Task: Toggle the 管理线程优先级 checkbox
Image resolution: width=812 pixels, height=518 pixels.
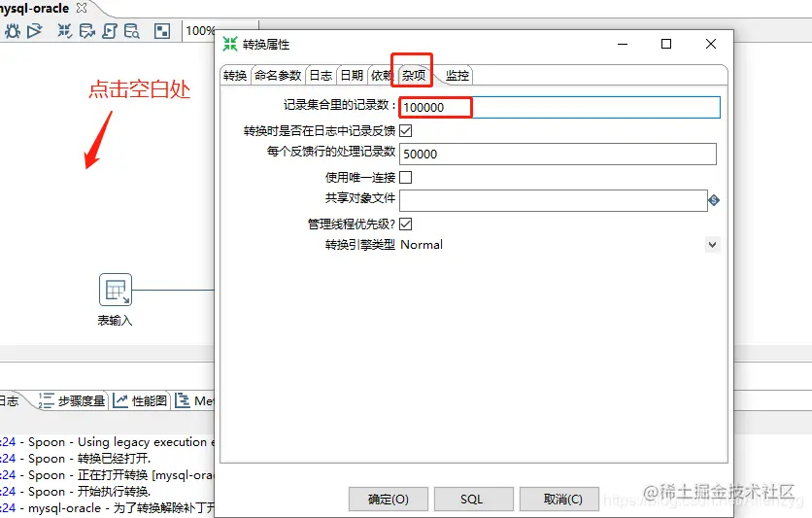Action: 406,224
